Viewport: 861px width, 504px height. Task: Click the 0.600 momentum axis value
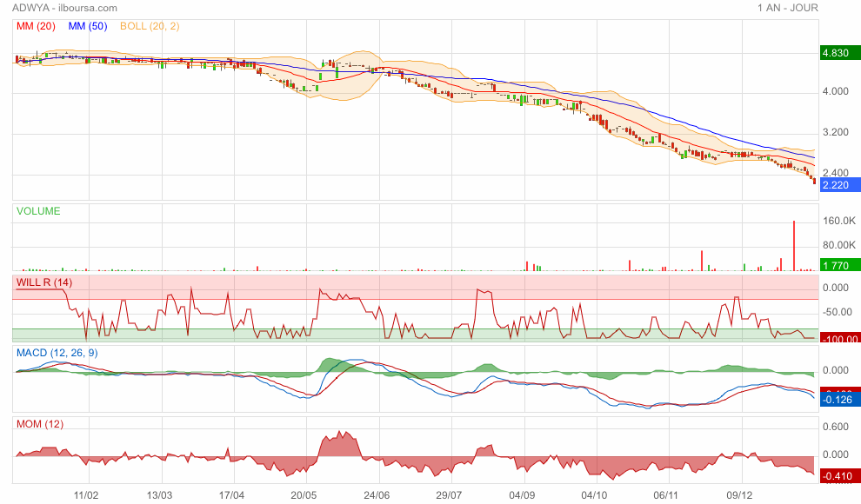point(836,427)
